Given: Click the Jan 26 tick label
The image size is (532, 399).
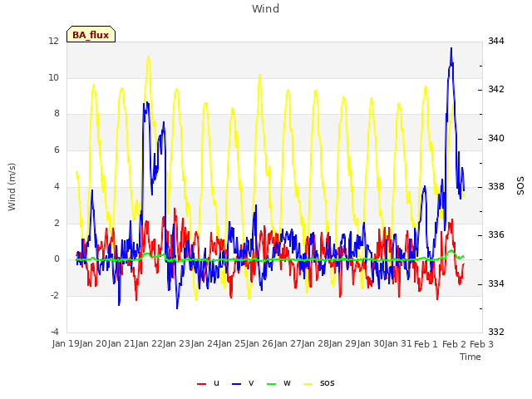Looking at the screenshot, I should tap(260, 343).
